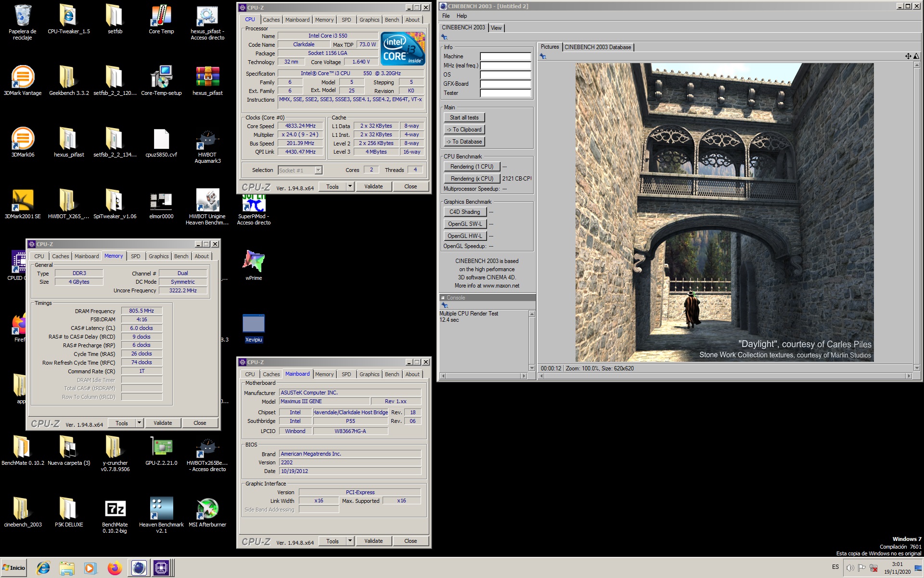Screen dimensions: 924x578
Task: Run Rendering (1 CPU) benchmark
Action: pos(472,167)
